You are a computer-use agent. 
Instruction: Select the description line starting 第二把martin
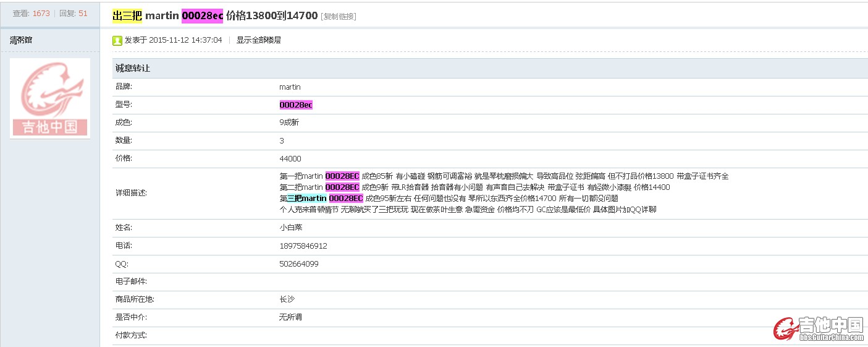474,187
